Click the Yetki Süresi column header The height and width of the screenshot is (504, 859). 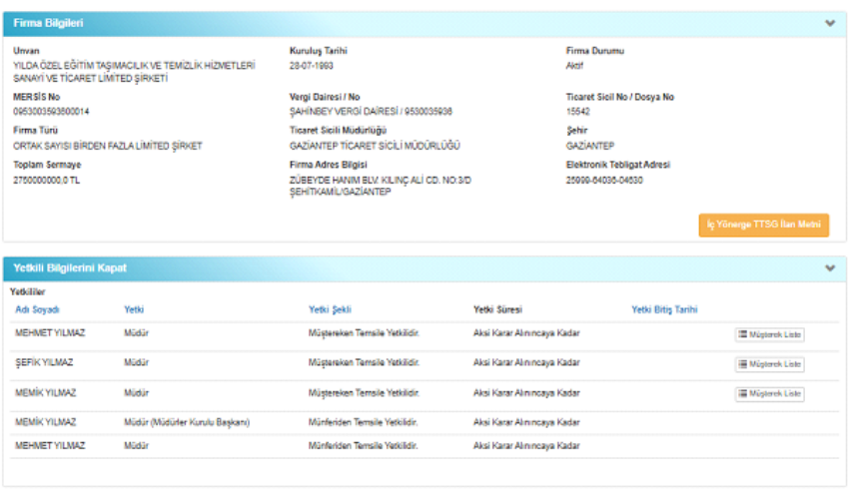(x=497, y=309)
